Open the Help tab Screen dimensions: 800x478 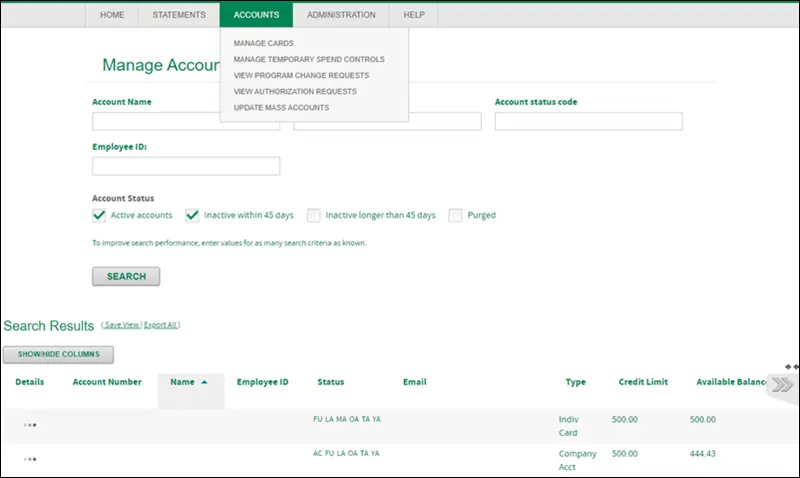[414, 15]
